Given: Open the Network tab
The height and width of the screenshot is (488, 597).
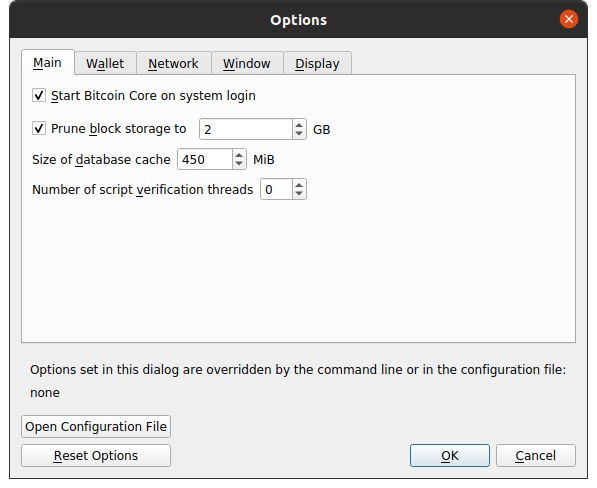Looking at the screenshot, I should (173, 63).
